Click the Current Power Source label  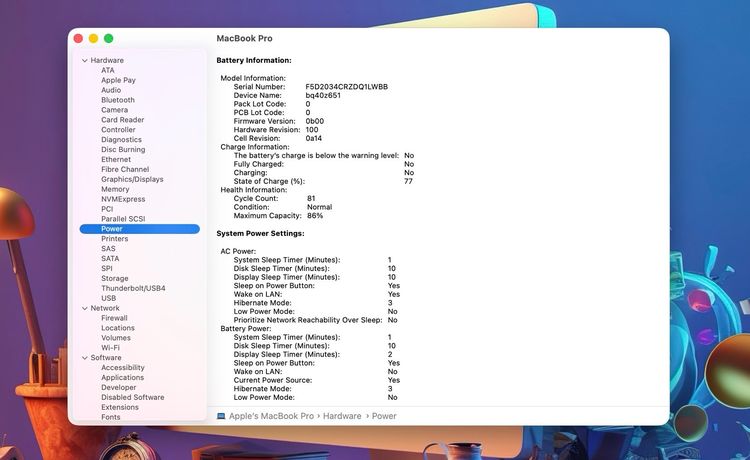[x=273, y=381]
